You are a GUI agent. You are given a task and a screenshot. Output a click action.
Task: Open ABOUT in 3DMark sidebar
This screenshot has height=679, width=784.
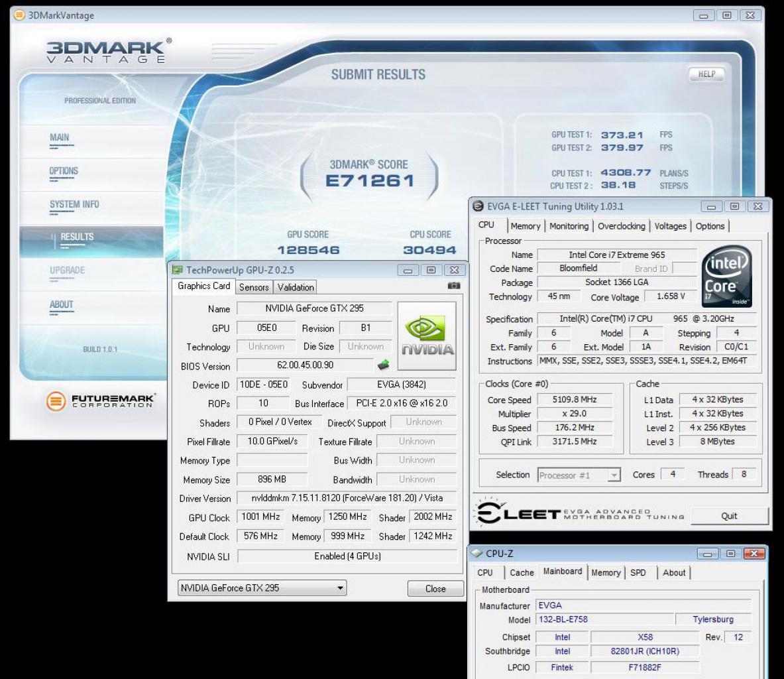(61, 305)
